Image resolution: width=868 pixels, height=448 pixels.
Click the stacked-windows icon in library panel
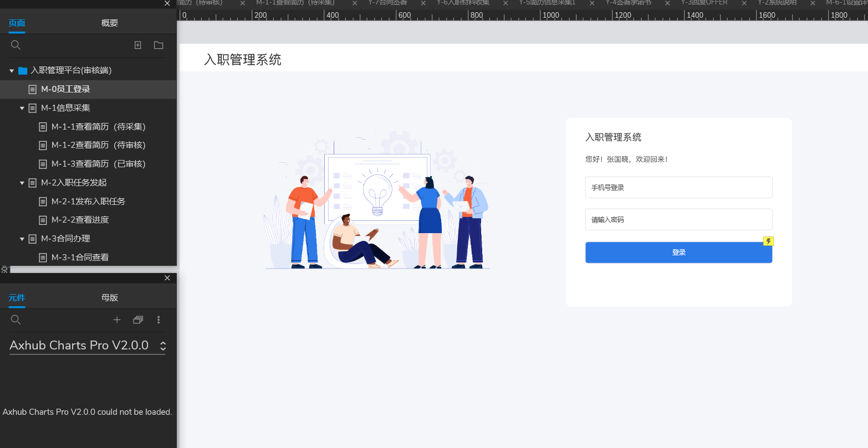[138, 320]
